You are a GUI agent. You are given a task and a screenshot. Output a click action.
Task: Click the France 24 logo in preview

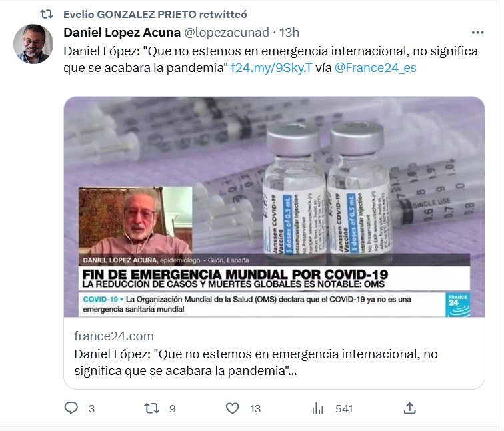(458, 304)
